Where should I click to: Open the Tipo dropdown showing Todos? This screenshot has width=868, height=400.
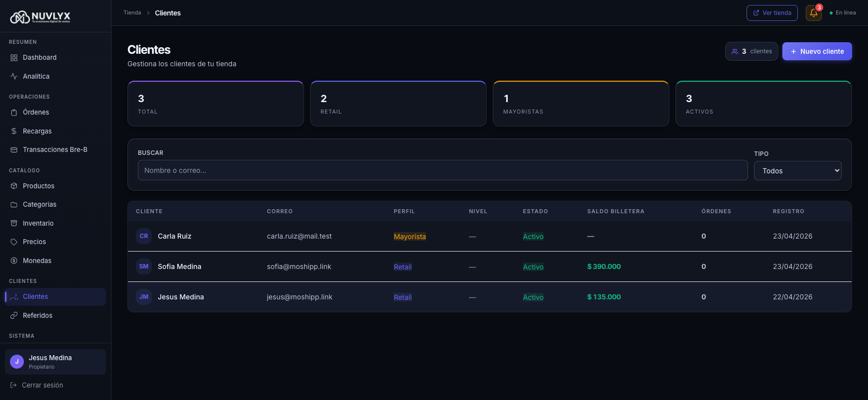(797, 171)
